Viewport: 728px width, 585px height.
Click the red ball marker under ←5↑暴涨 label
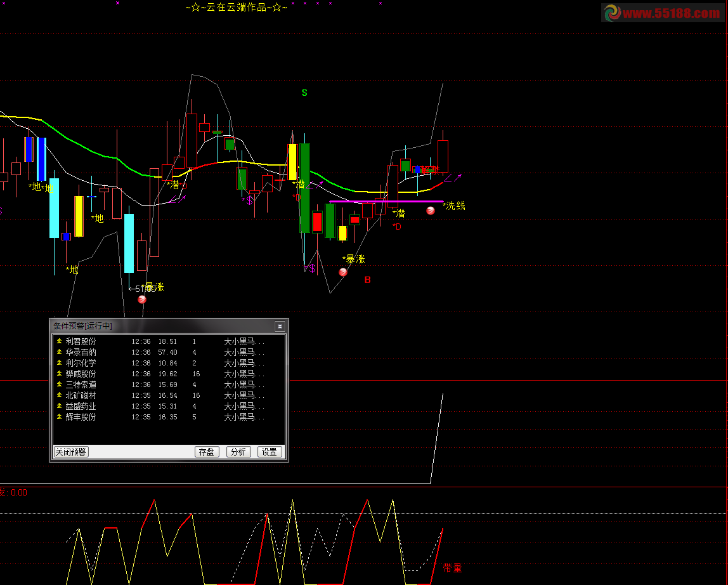click(x=142, y=299)
